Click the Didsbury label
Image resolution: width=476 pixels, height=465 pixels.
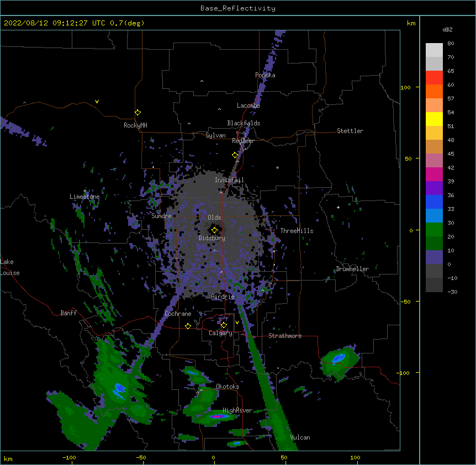tap(211, 238)
